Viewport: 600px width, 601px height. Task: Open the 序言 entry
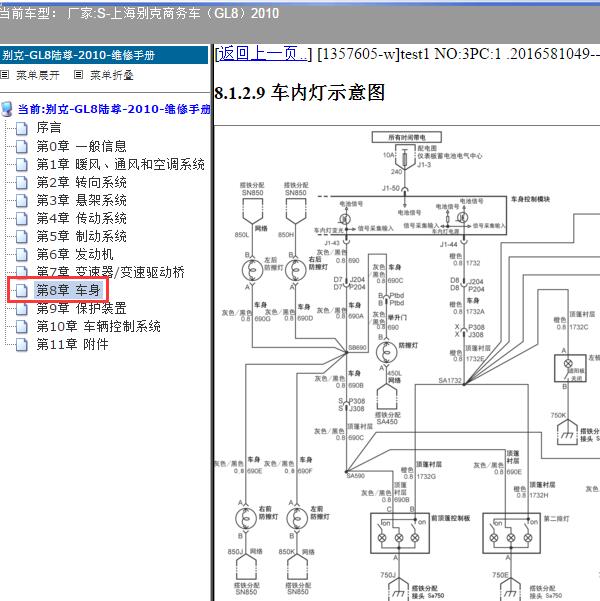(49, 128)
